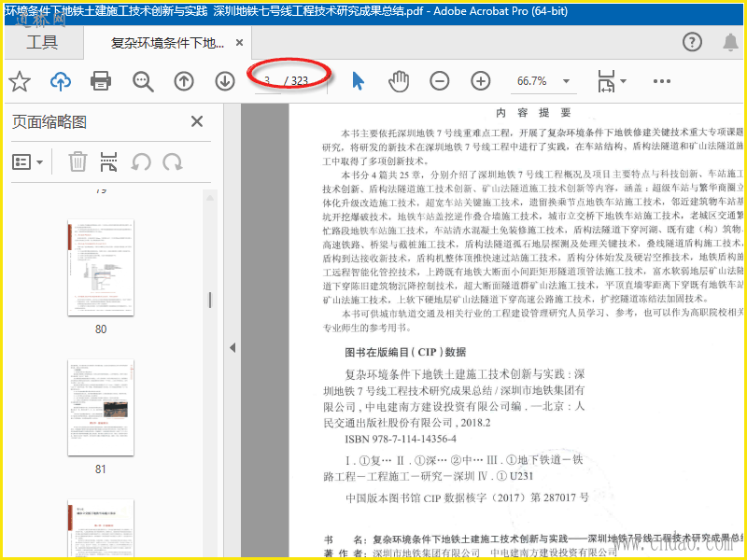Click the 内容提要 heading
Viewport: 747px width, 560px height.
pos(533,113)
